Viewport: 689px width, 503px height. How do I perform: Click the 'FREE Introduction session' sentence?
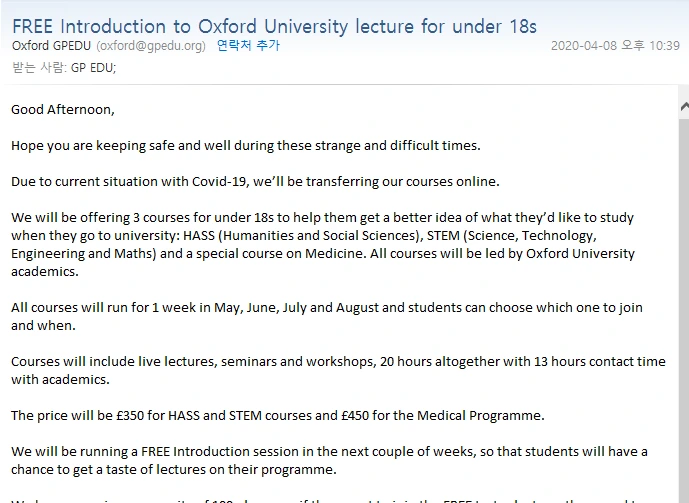click(x=329, y=451)
